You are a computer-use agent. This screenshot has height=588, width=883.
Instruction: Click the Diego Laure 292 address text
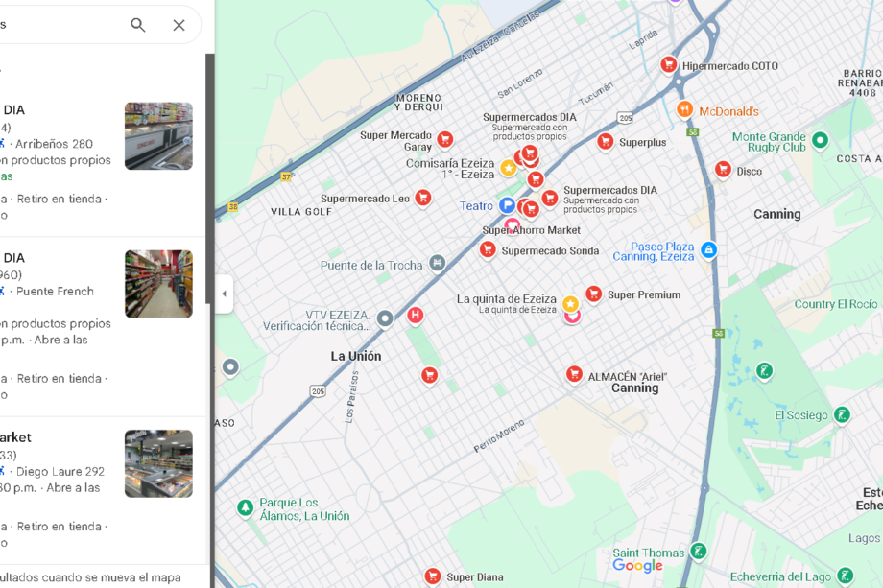60,472
